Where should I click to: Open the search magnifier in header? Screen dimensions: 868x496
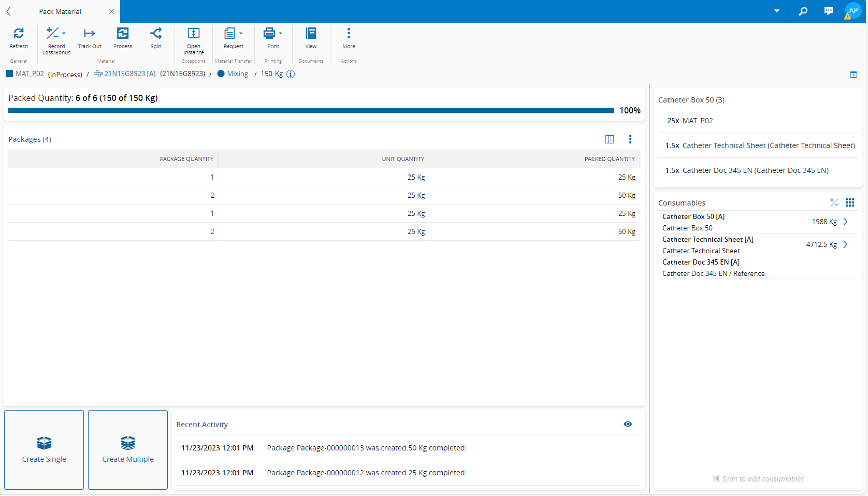(x=803, y=11)
